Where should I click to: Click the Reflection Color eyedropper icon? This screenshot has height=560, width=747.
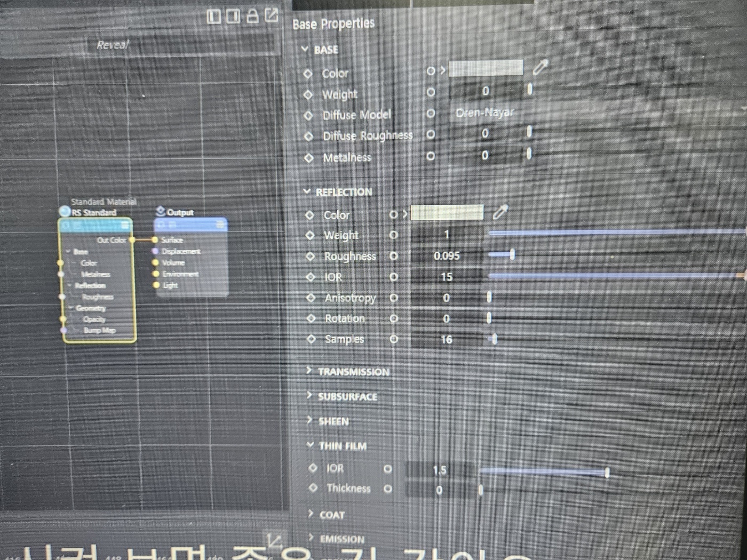point(500,212)
